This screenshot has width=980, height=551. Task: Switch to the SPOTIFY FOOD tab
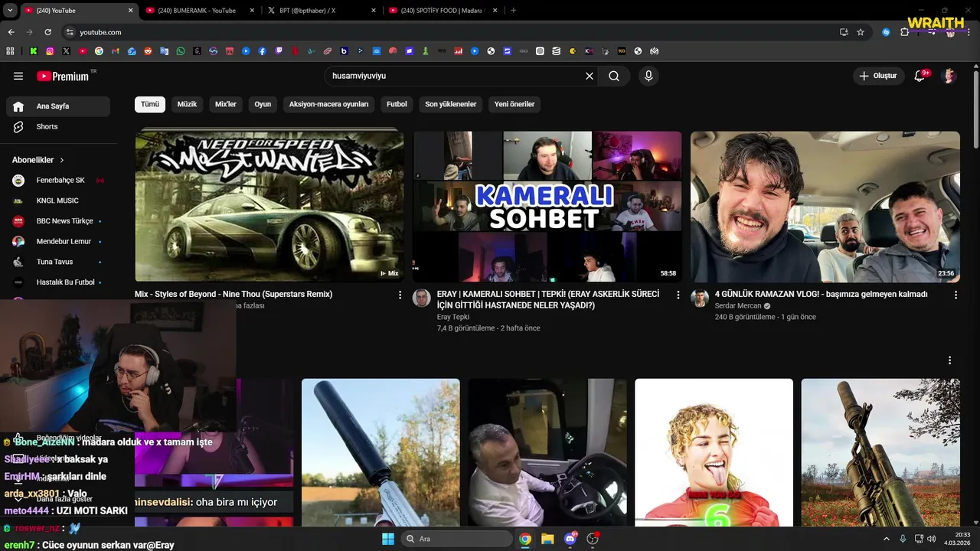tap(443, 11)
